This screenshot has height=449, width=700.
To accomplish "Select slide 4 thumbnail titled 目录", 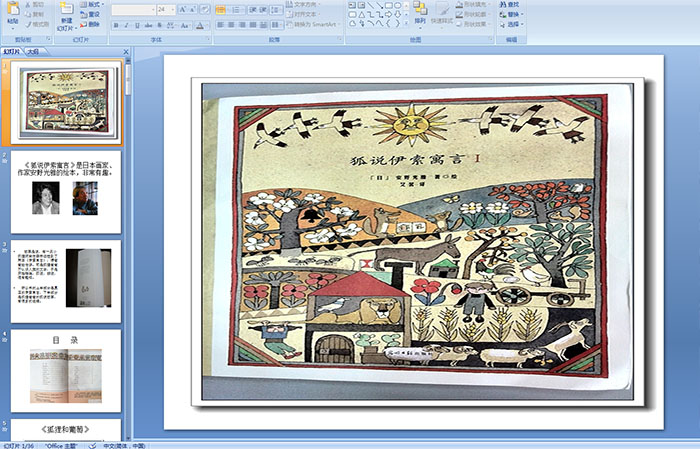I will (66, 371).
